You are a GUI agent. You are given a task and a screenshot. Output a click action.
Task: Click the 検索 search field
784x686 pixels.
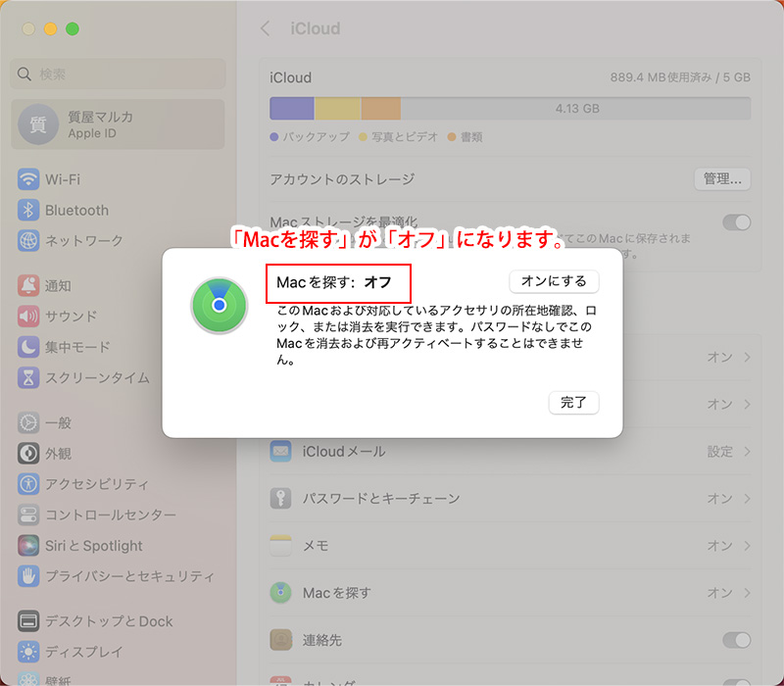[x=119, y=73]
